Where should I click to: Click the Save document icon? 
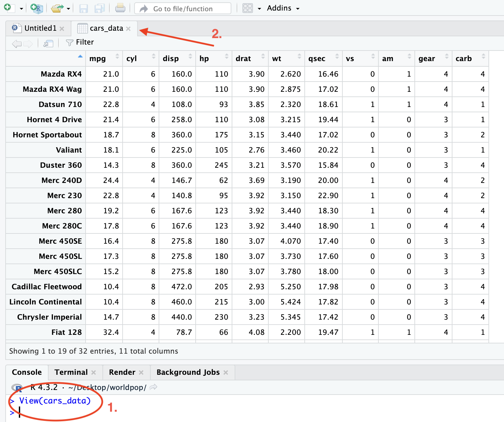[x=84, y=8]
